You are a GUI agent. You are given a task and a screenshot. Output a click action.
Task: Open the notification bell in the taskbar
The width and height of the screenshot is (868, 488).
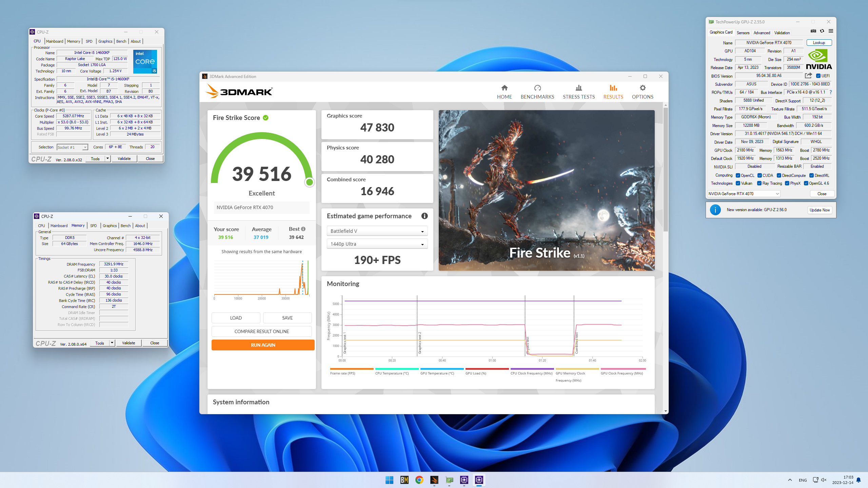coord(859,480)
